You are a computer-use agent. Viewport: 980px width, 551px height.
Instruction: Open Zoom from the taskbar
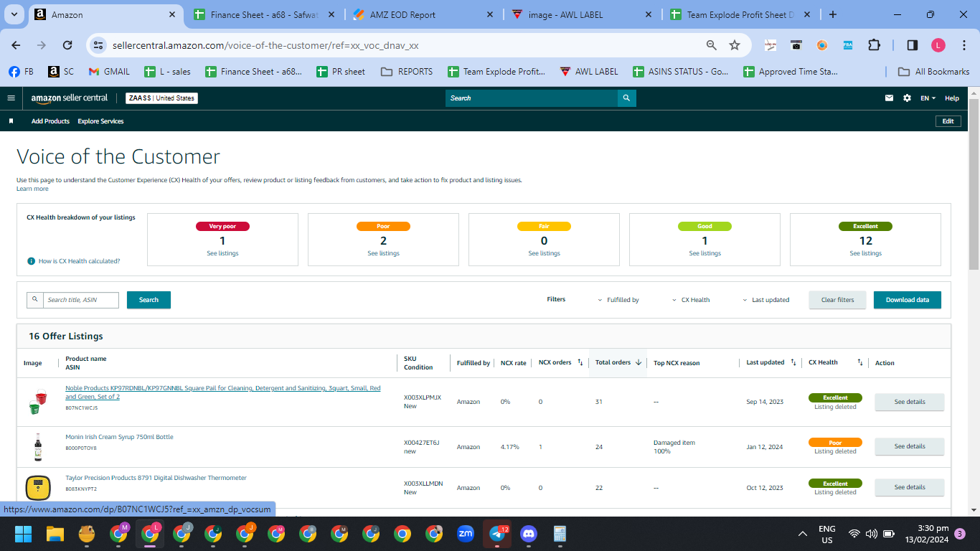click(466, 534)
